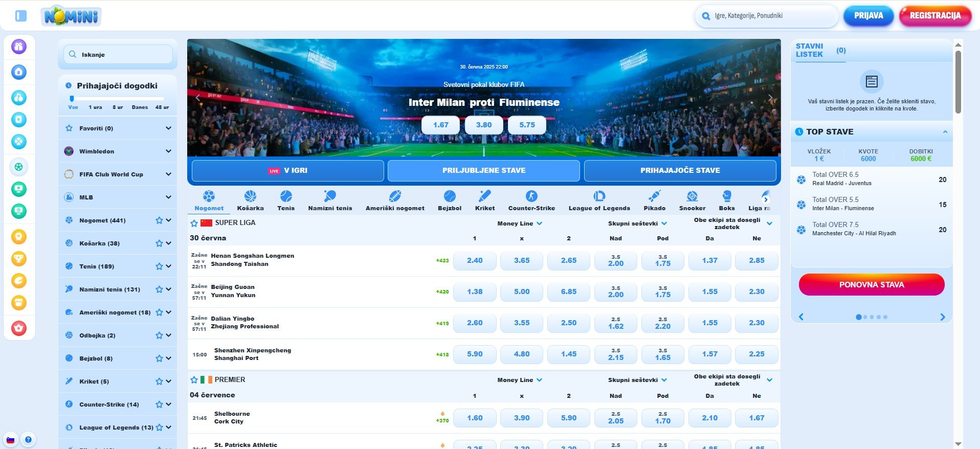The width and height of the screenshot is (980, 449).
Task: Switch to PRILJUBLJENE STAVE tab
Action: pos(484,171)
